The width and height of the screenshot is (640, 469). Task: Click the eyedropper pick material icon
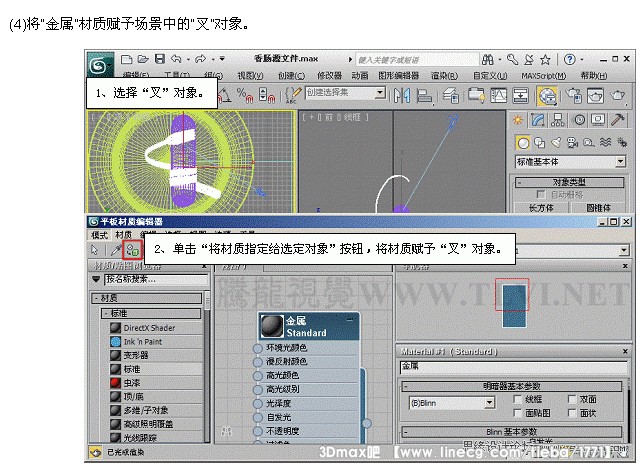pos(116,250)
